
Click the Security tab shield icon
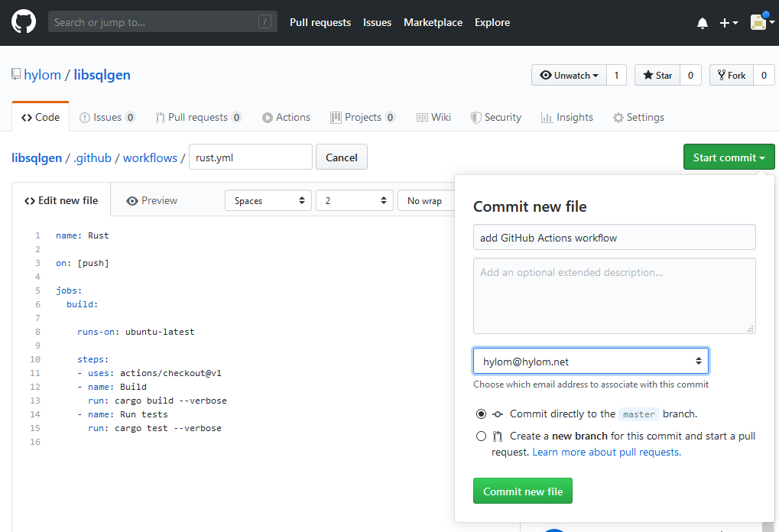tap(476, 118)
